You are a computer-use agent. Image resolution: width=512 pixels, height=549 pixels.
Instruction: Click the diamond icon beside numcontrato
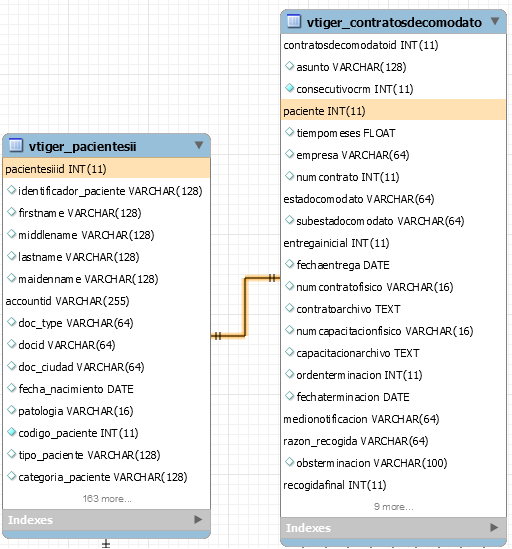point(289,176)
